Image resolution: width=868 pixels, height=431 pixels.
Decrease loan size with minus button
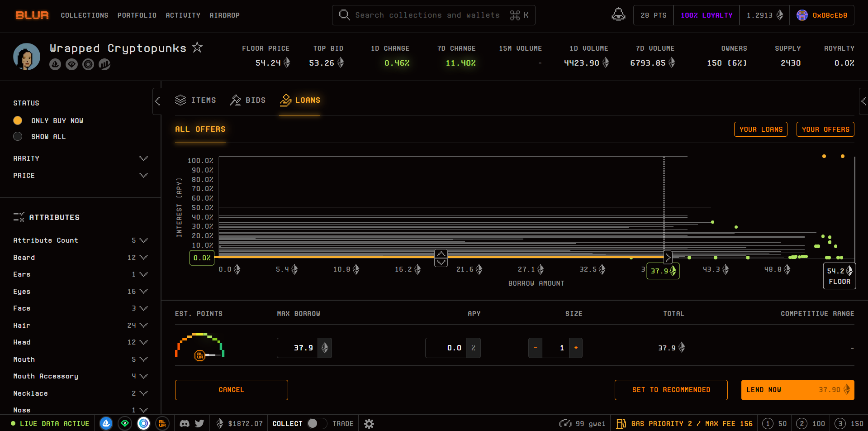click(x=536, y=348)
